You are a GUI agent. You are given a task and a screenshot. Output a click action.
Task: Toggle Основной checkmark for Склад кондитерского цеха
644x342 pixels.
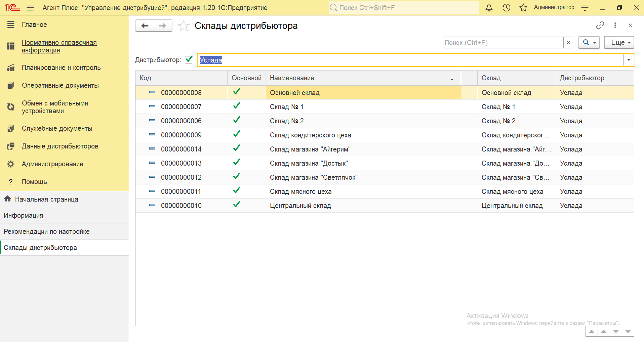[237, 134]
